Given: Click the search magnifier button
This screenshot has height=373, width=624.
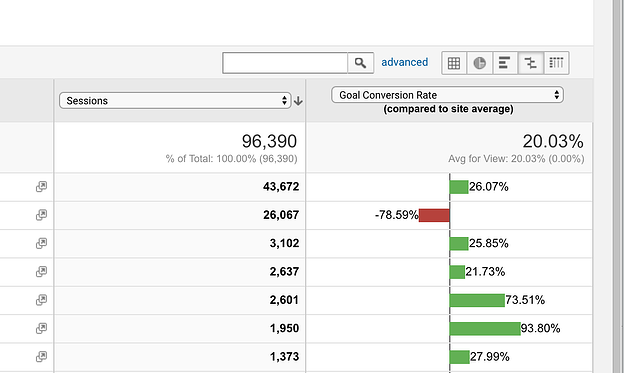Looking at the screenshot, I should point(361,63).
